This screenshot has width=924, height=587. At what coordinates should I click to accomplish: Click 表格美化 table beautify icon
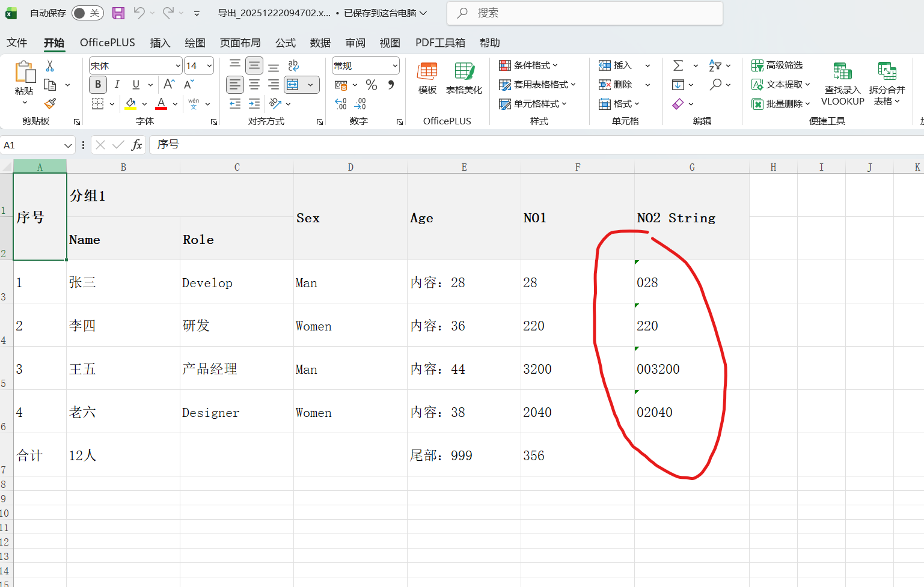coord(464,78)
